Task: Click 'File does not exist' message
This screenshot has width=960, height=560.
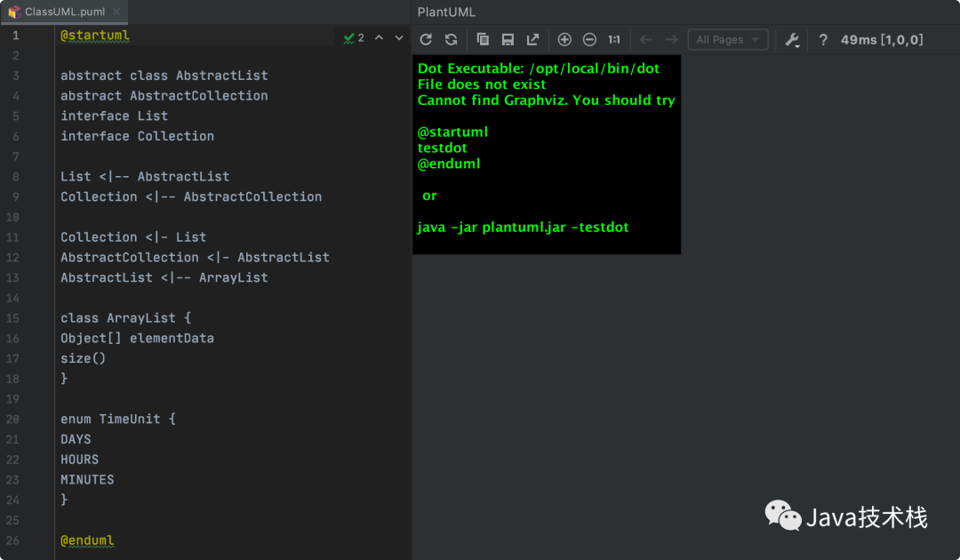Action: (481, 84)
